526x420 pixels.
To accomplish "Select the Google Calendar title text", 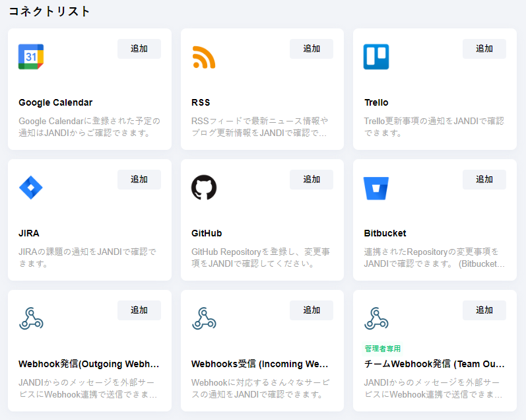I will coord(55,103).
